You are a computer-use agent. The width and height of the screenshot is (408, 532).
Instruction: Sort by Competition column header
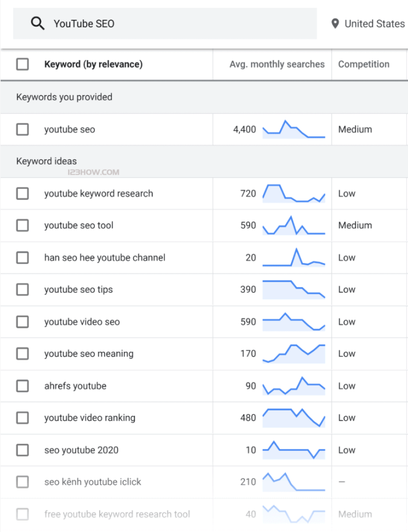pyautogui.click(x=363, y=64)
